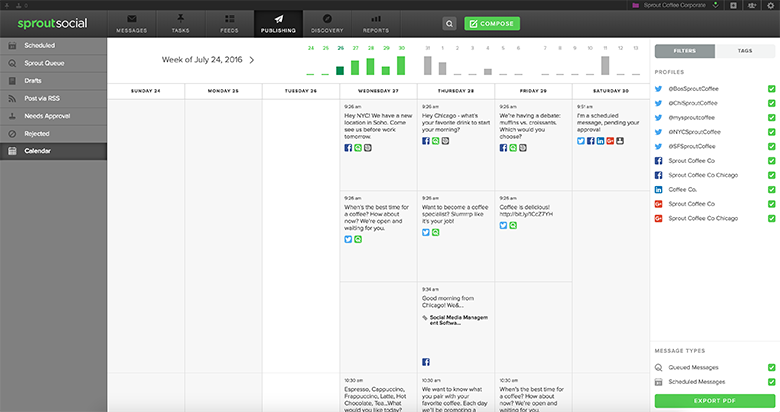
Task: Open the Reports tab
Action: (x=376, y=24)
